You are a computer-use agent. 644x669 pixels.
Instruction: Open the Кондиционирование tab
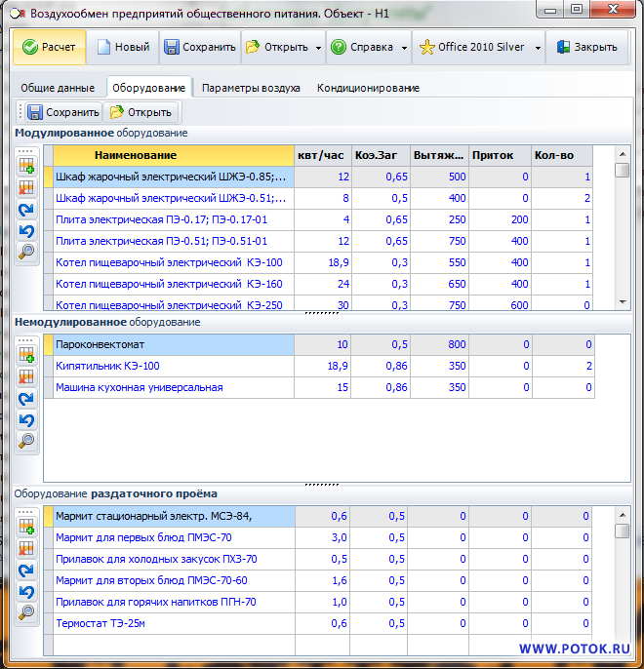368,88
